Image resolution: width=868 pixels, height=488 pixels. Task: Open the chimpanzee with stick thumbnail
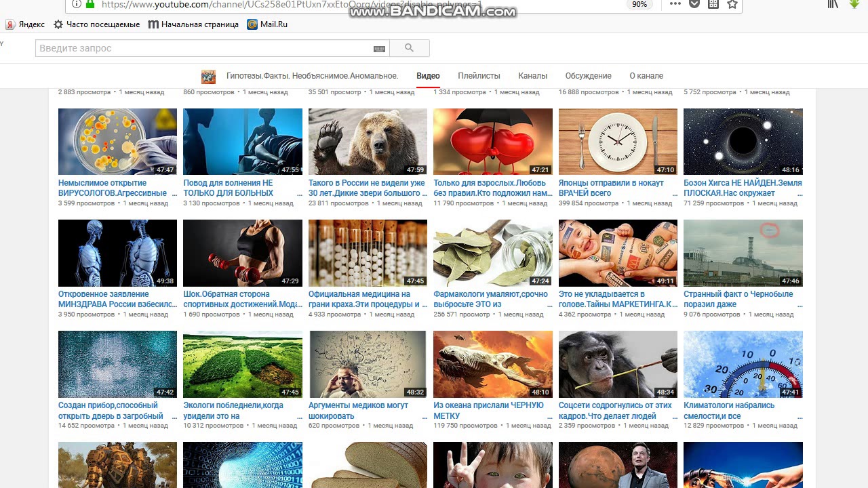[618, 364]
